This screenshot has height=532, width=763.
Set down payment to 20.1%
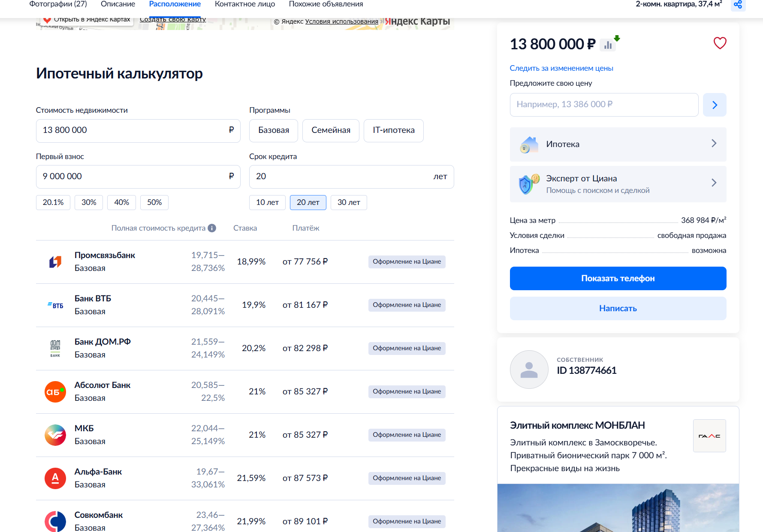pyautogui.click(x=53, y=202)
